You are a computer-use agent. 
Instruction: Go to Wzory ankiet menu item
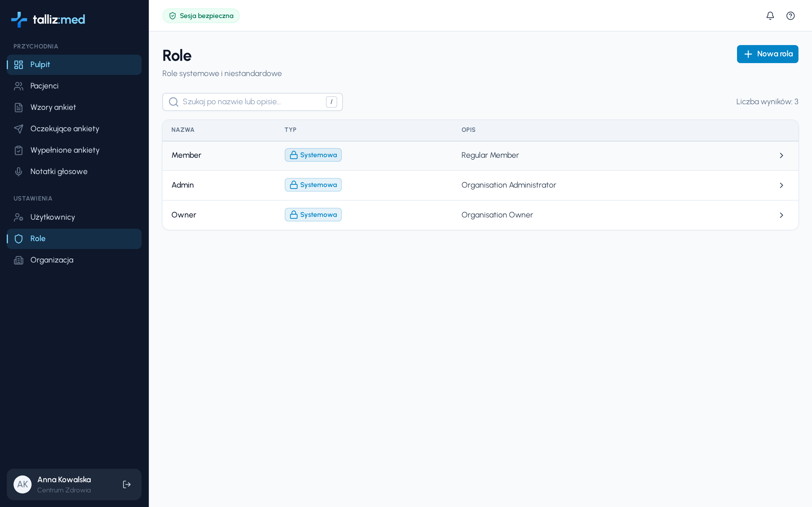[x=74, y=107]
